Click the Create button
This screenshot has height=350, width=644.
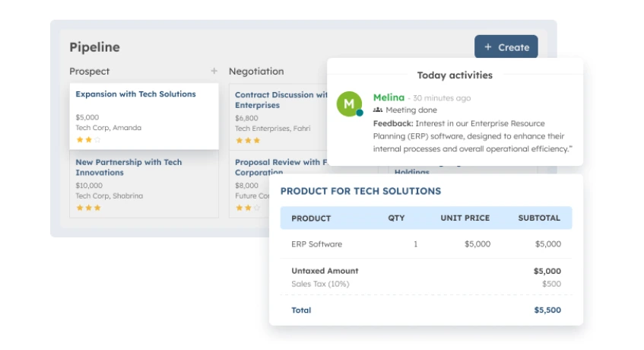pyautogui.click(x=506, y=47)
